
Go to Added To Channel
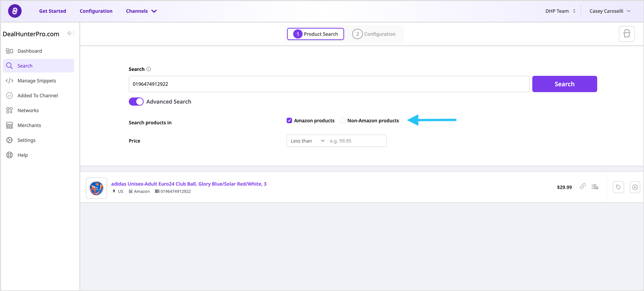[38, 95]
